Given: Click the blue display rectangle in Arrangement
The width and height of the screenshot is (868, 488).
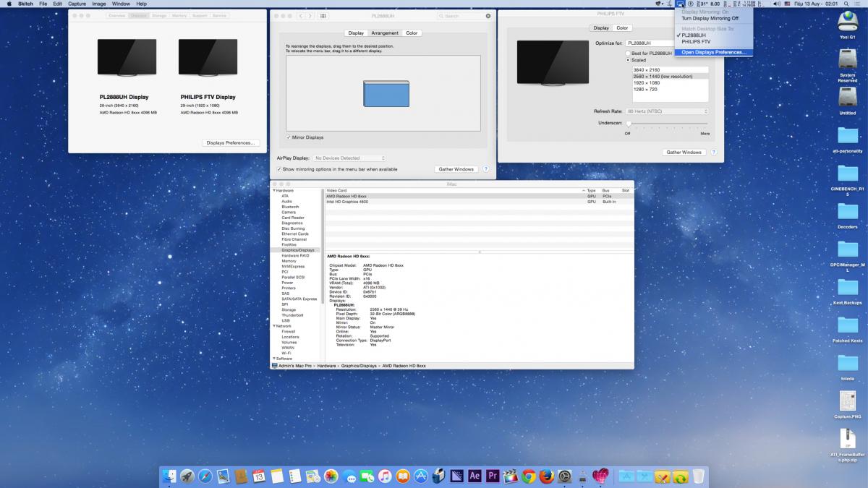Looking at the screenshot, I should tap(386, 94).
